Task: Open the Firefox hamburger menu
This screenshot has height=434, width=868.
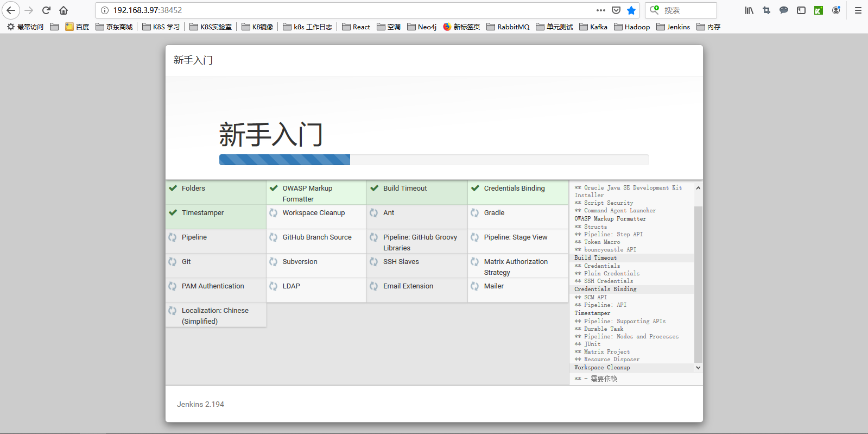Action: coord(858,10)
